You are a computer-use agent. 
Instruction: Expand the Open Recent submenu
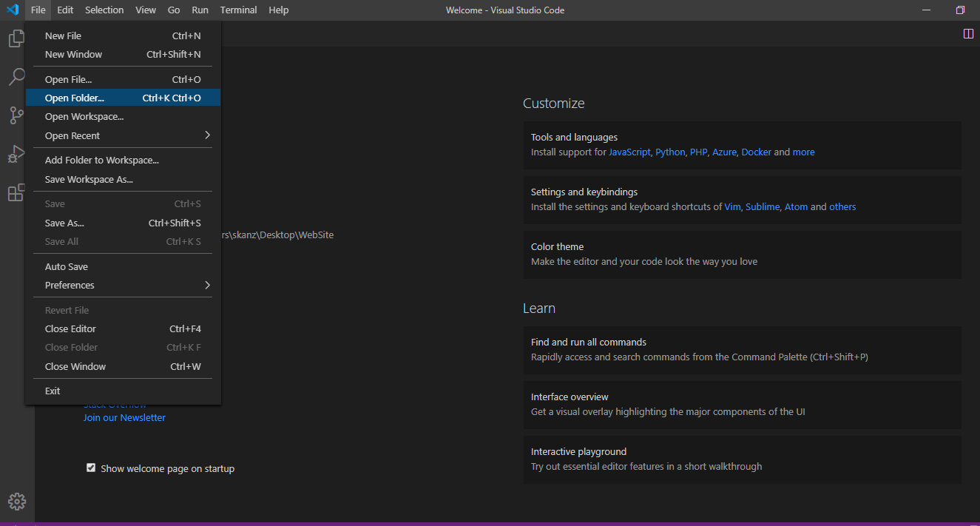(123, 135)
